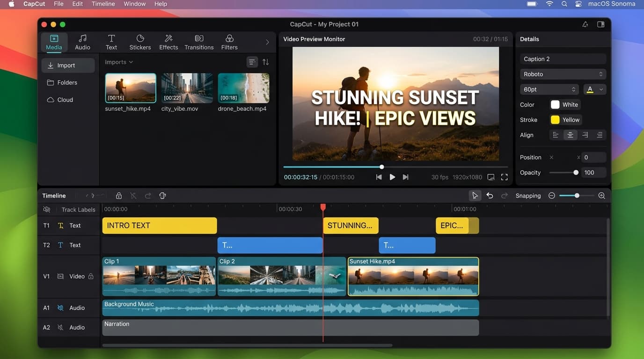Click the T2 text track icon
This screenshot has width=644, height=359.
[60, 245]
